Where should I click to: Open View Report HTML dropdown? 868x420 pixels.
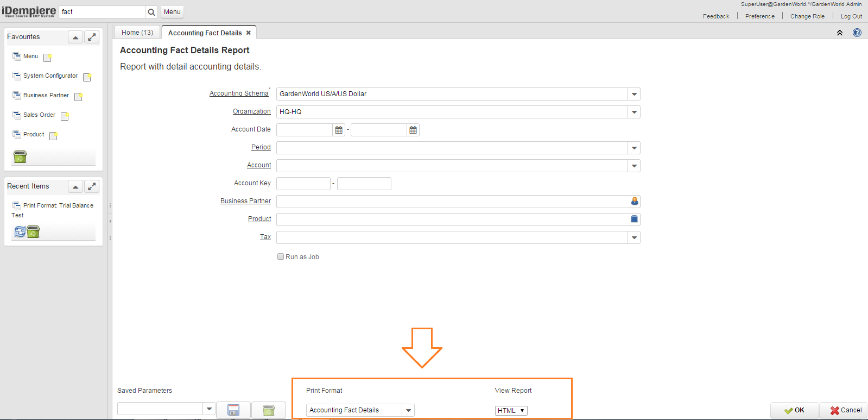pyautogui.click(x=511, y=411)
